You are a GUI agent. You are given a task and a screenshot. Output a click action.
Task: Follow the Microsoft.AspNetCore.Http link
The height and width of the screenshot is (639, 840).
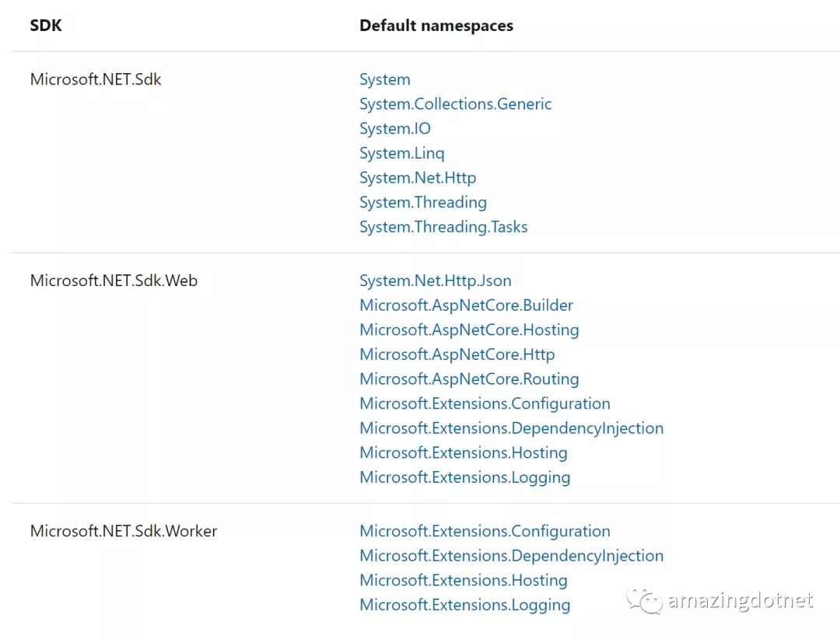point(457,354)
